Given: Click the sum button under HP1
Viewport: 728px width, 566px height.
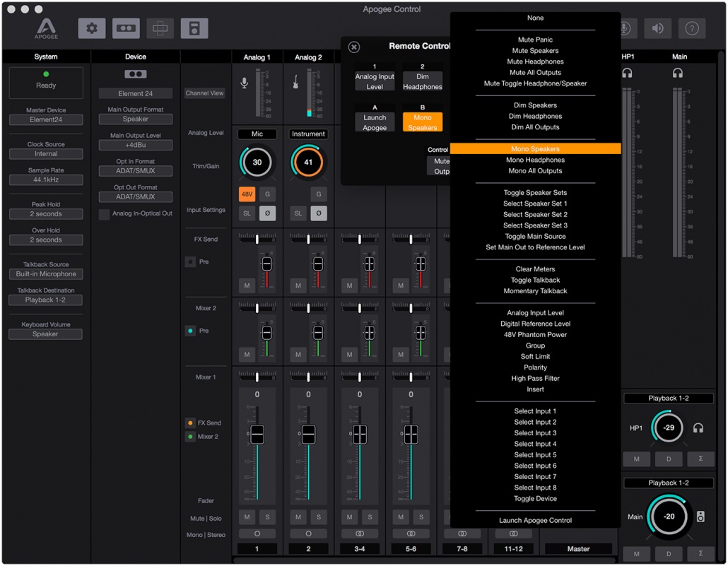Looking at the screenshot, I should tap(700, 459).
